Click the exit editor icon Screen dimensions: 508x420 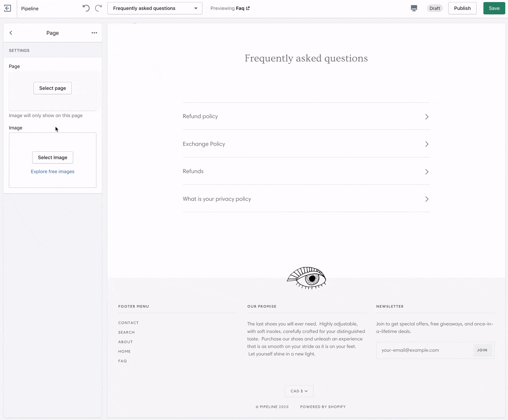8,8
